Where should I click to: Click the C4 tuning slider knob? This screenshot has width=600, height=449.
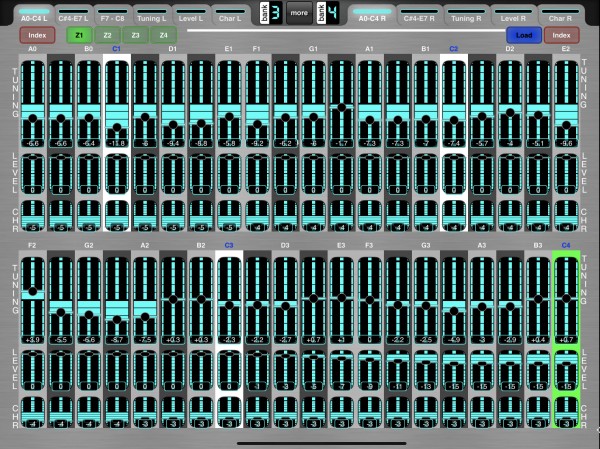(x=566, y=298)
